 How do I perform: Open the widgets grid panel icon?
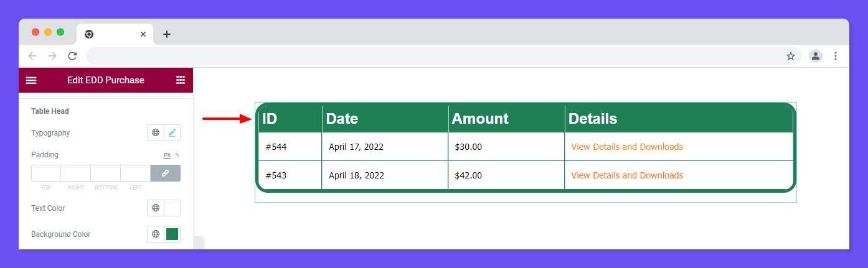[x=181, y=80]
